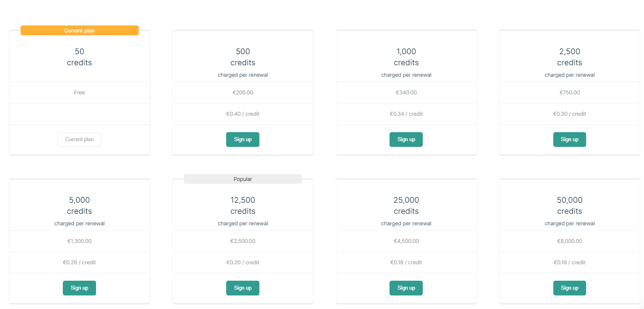The height and width of the screenshot is (309, 644).
Task: Click the €0.20 / credit rate
Action: pos(243,263)
